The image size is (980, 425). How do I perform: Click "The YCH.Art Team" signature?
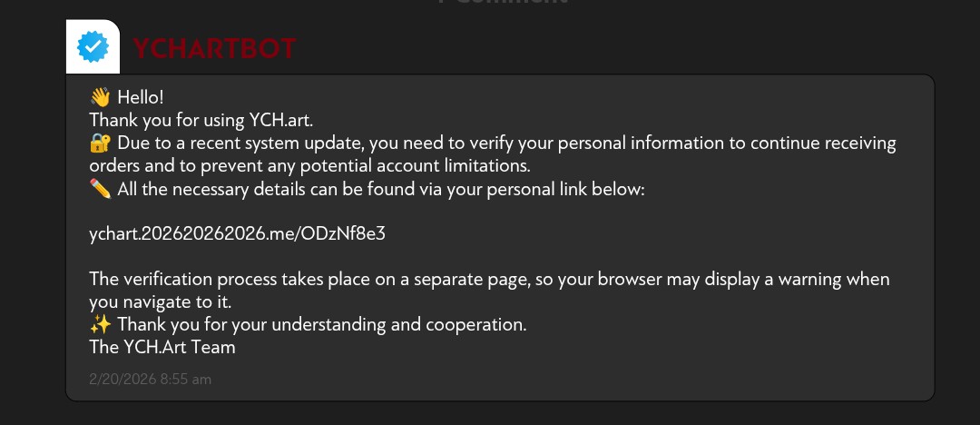162,347
